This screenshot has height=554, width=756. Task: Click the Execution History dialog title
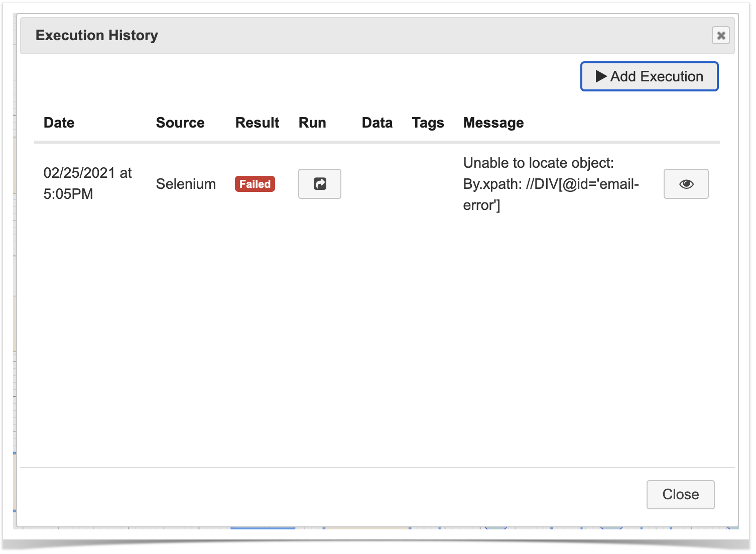coord(97,35)
